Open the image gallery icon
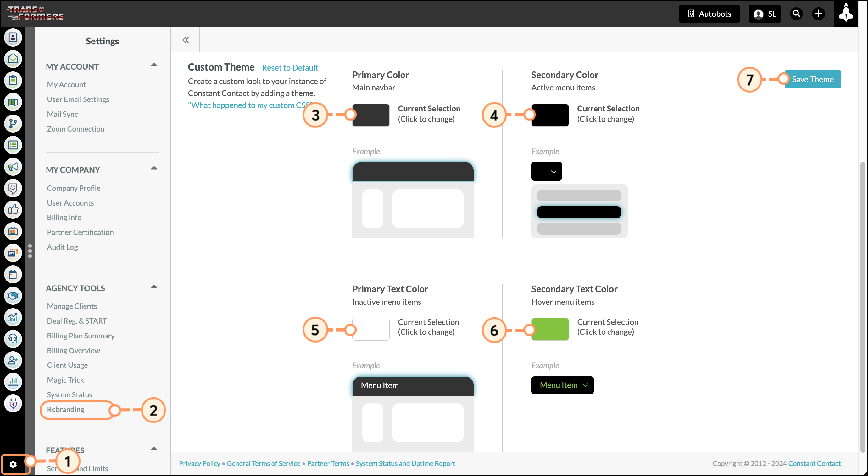The height and width of the screenshot is (476, 868). click(13, 253)
